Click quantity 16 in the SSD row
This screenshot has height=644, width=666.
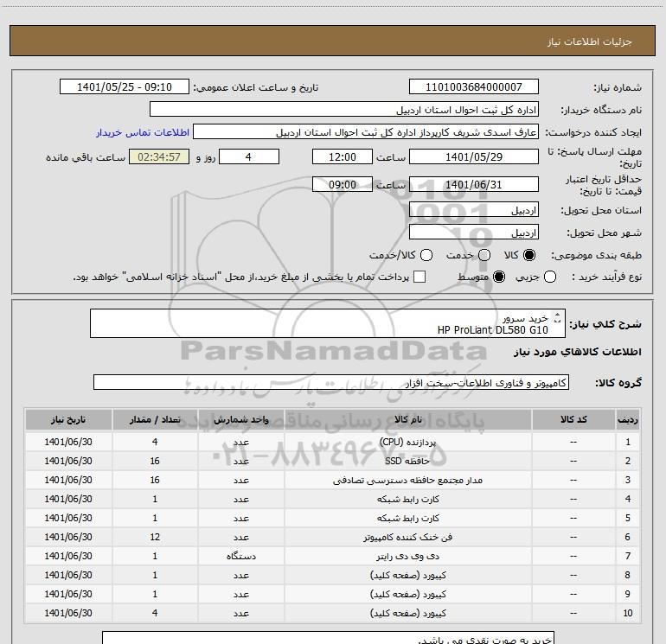(x=155, y=461)
